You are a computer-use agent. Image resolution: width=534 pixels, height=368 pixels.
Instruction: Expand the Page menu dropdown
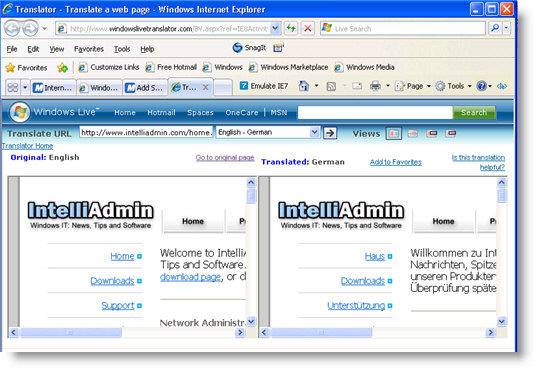pyautogui.click(x=428, y=86)
